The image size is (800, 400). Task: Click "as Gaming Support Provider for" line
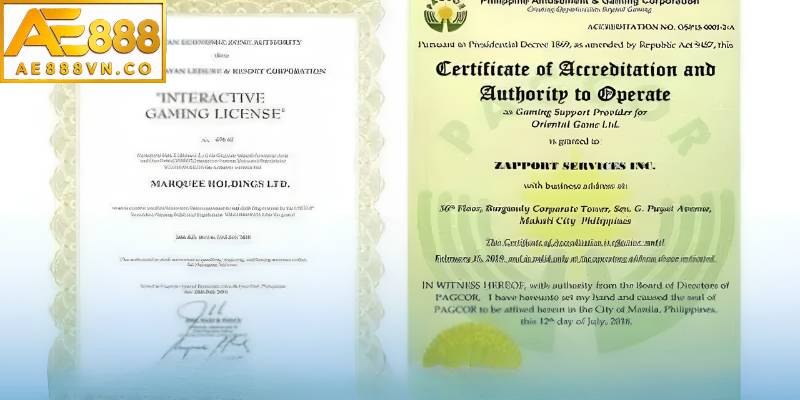(x=575, y=112)
